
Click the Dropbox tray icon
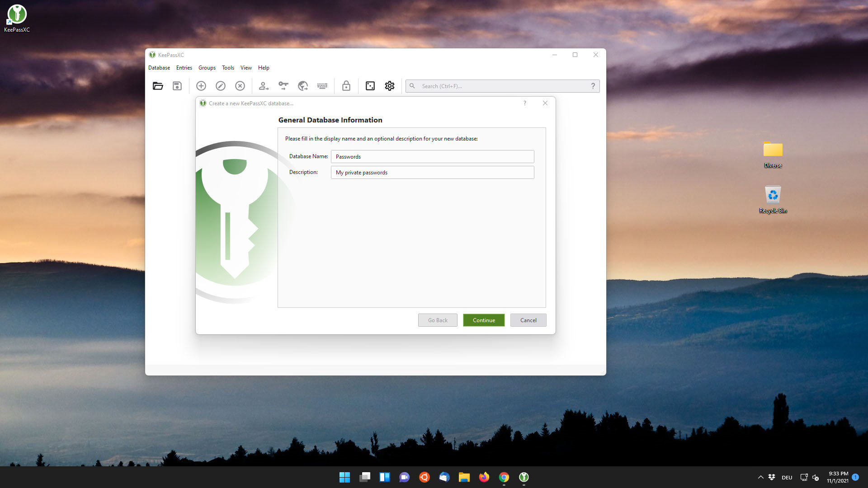772,477
